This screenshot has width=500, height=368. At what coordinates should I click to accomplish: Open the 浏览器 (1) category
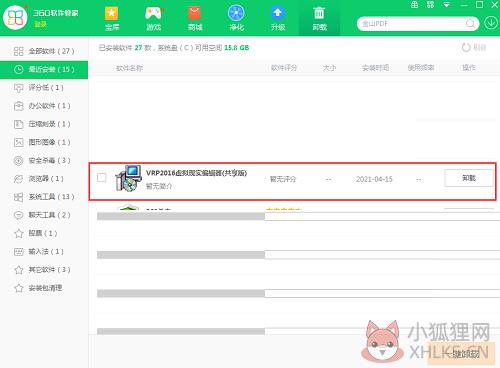point(44,179)
